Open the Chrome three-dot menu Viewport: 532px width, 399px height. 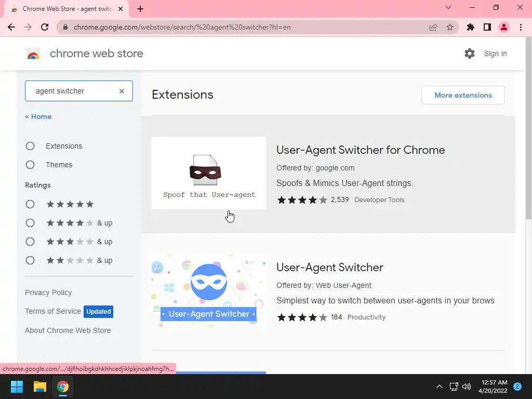click(x=521, y=27)
